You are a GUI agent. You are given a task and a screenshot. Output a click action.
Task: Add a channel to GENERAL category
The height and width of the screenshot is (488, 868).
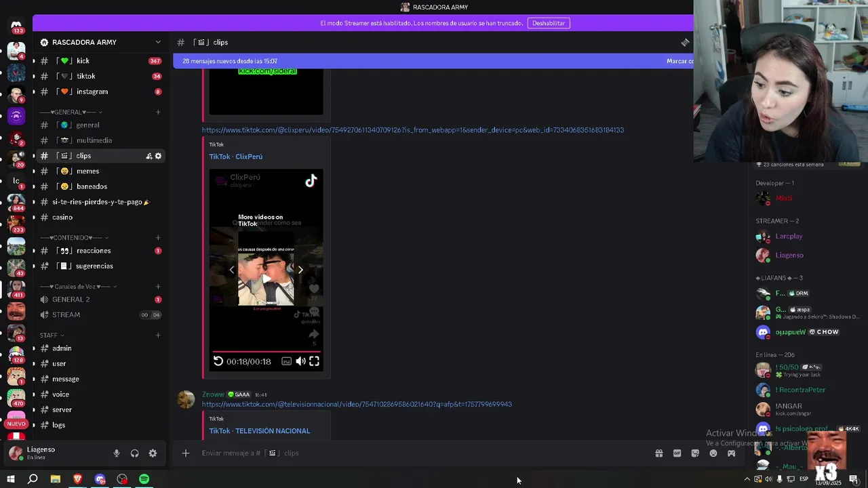[158, 112]
